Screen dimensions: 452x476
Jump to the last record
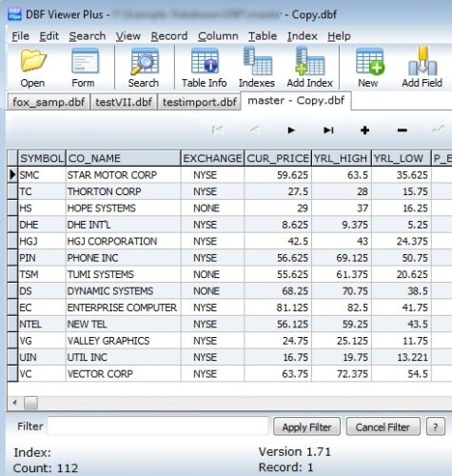328,130
